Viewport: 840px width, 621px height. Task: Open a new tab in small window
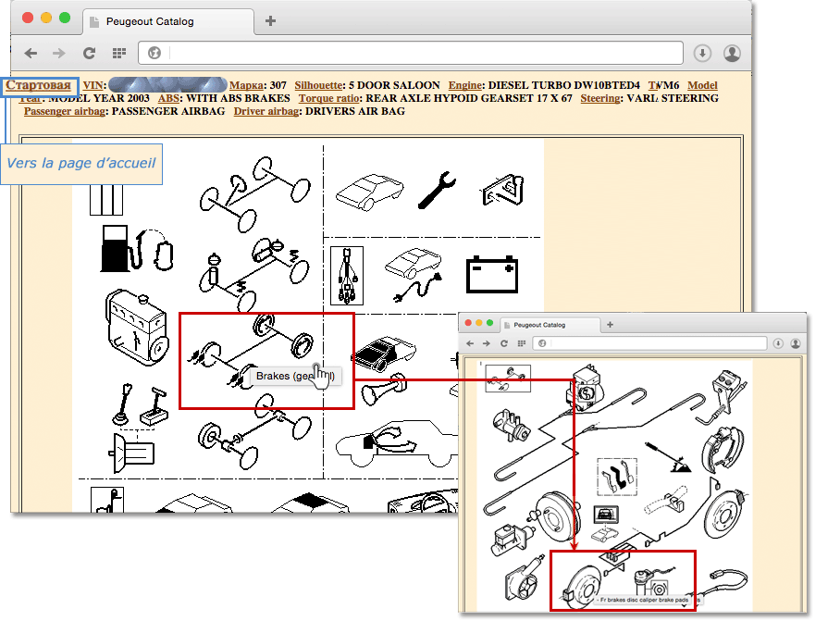click(610, 324)
